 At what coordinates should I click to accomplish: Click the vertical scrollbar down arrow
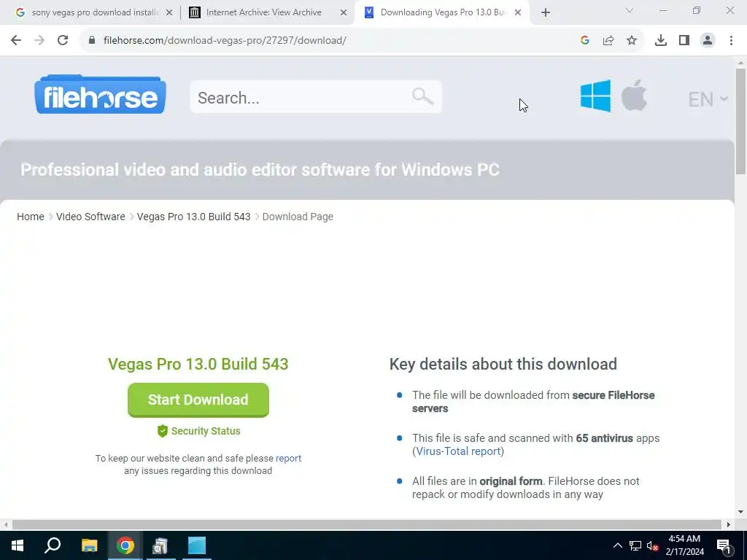coord(740,512)
